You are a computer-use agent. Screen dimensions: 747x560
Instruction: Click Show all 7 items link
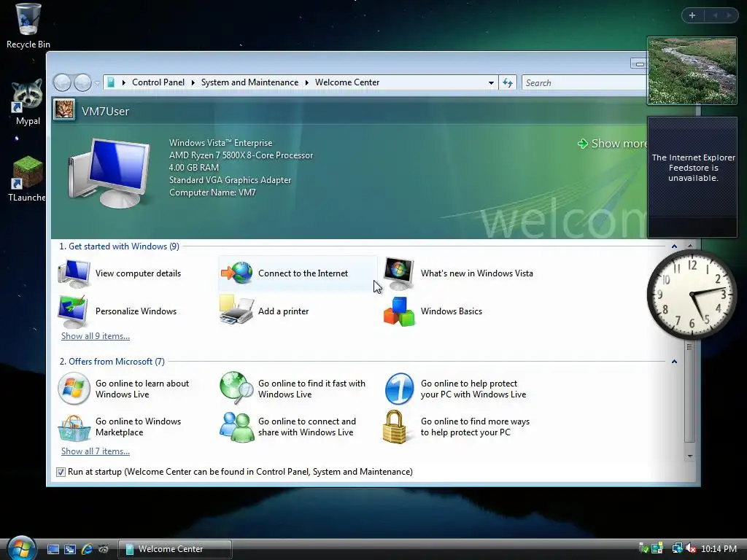(96, 451)
